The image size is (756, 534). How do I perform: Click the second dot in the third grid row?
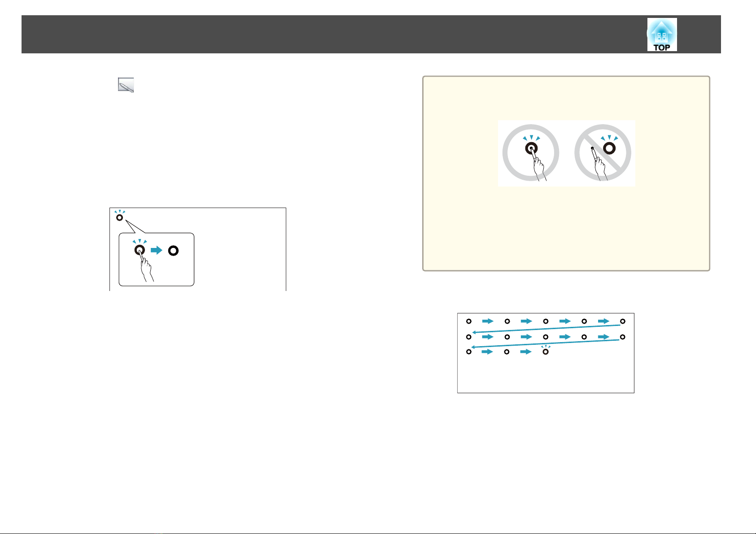(x=507, y=352)
